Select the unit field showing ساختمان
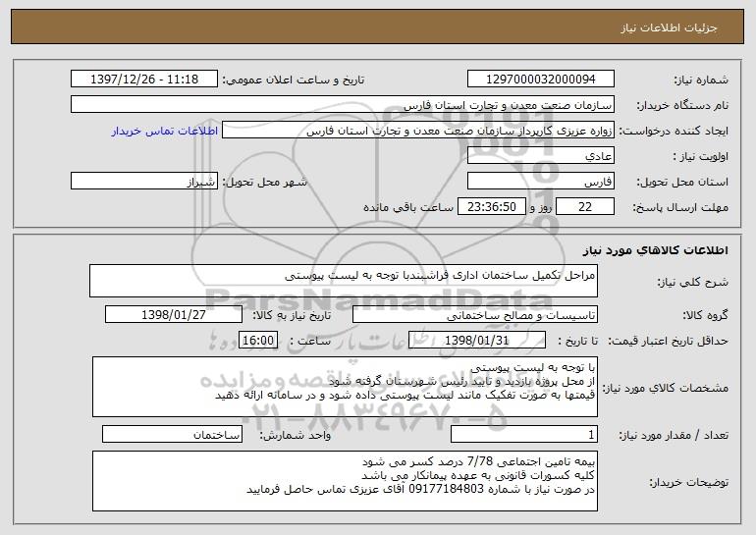Image resolution: width=756 pixels, height=535 pixels. coord(172,434)
